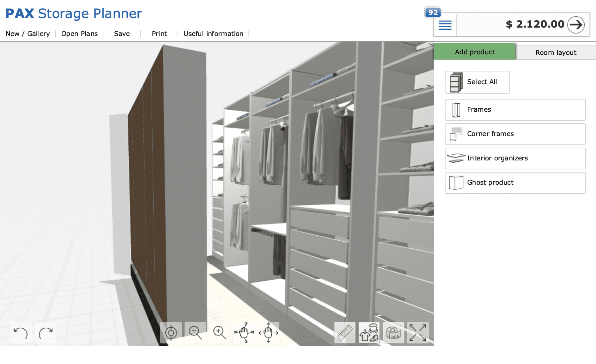Image resolution: width=596 pixels, height=364 pixels.
Task: Expand the Corner frames category
Action: 515,134
